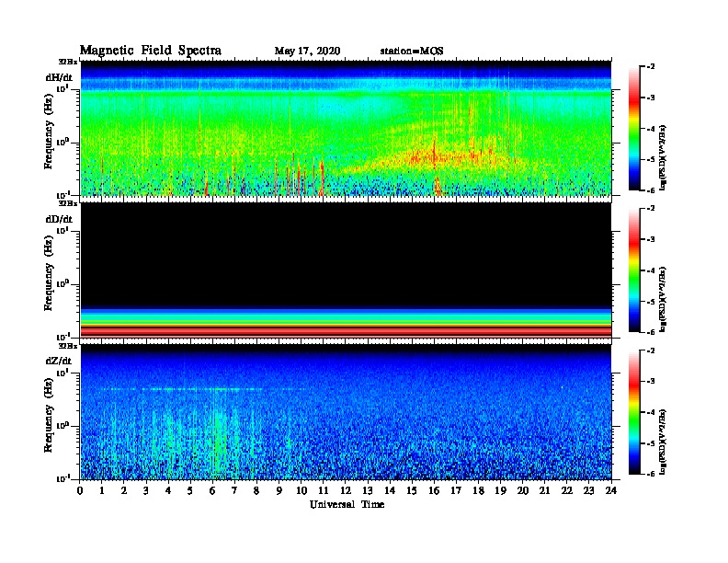This screenshot has width=728, height=563.
Task: Click the "-4" tick on dD/dt color bar
Action: coord(651,270)
